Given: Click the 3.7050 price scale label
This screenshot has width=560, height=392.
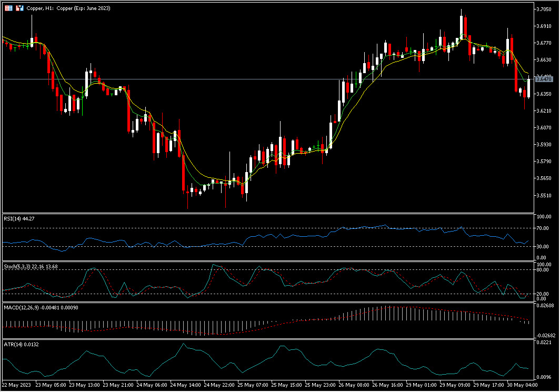Looking at the screenshot, I should (543, 9).
